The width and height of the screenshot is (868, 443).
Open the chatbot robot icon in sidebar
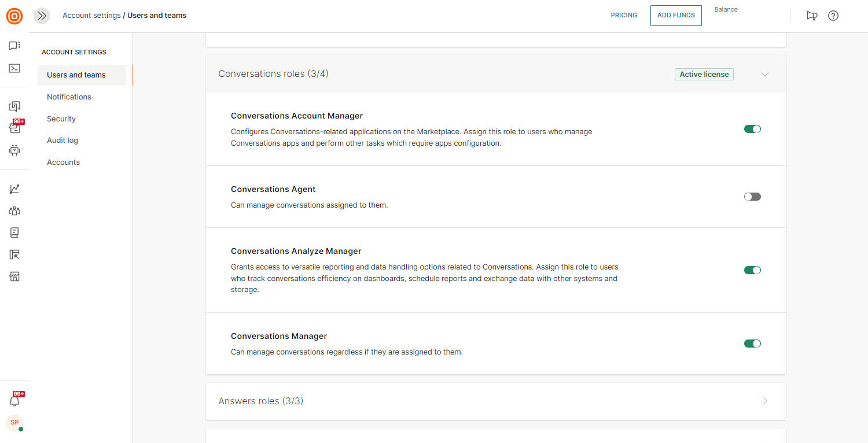pyautogui.click(x=14, y=150)
